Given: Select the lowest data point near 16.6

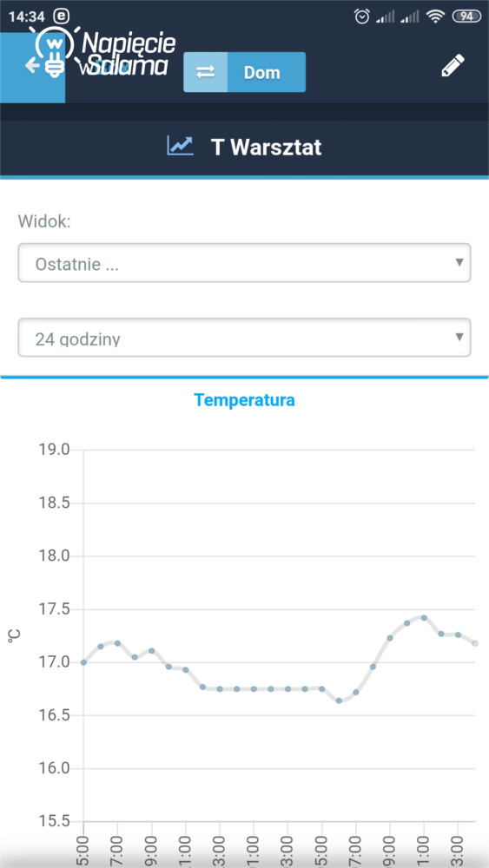Looking at the screenshot, I should 339,700.
